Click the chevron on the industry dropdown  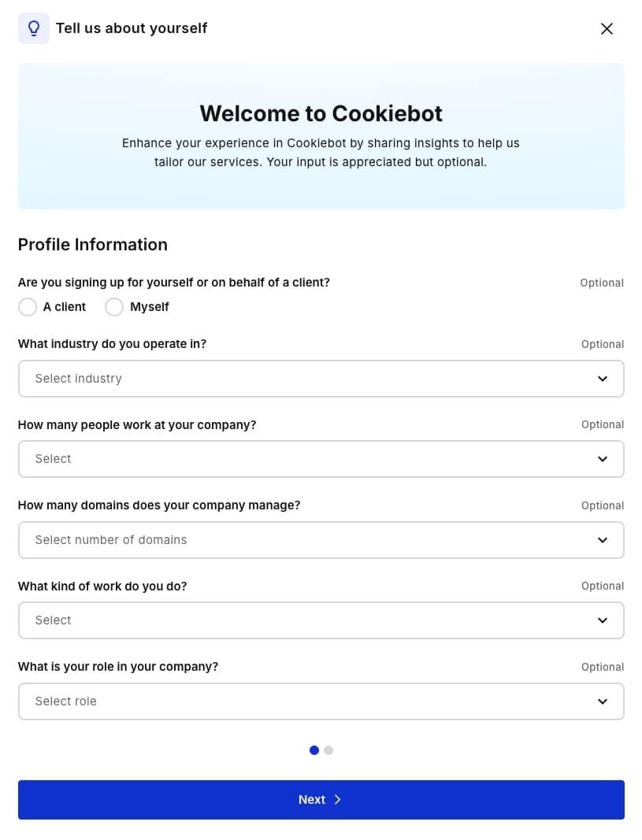coord(602,378)
